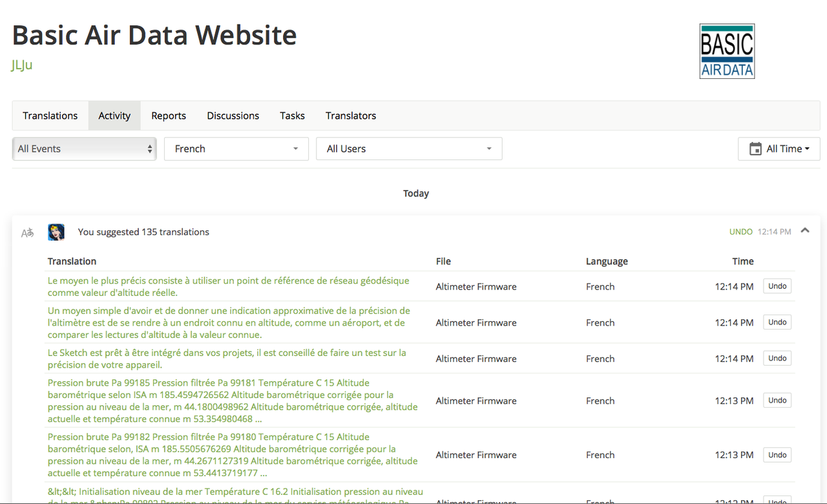Screen dimensions: 827x504
Task: View the Translators tab
Action: [x=351, y=116]
